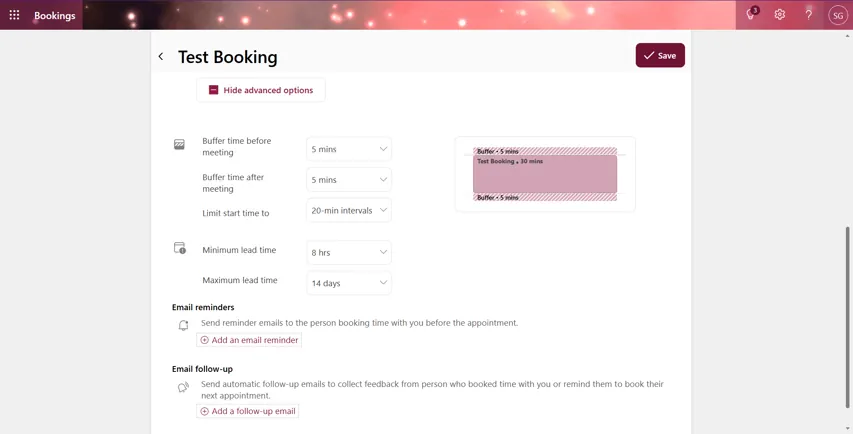Hide advanced options
Image resolution: width=853 pixels, height=434 pixels.
pos(261,90)
